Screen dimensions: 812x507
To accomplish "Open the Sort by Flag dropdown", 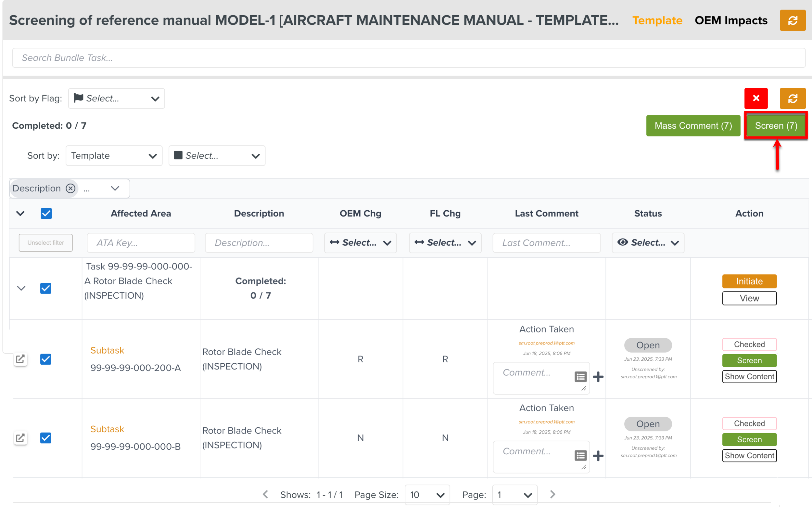I will pyautogui.click(x=116, y=98).
